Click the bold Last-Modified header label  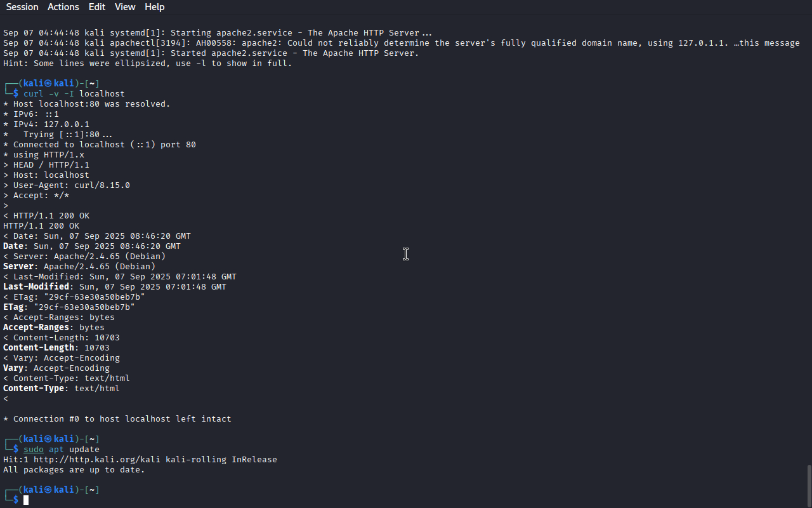tap(36, 287)
